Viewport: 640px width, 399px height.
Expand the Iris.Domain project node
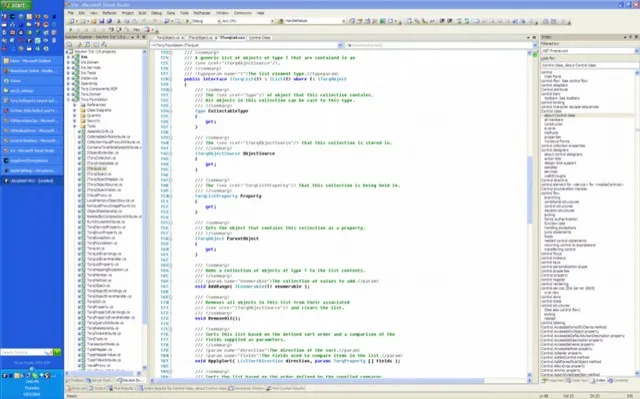[x=69, y=62]
